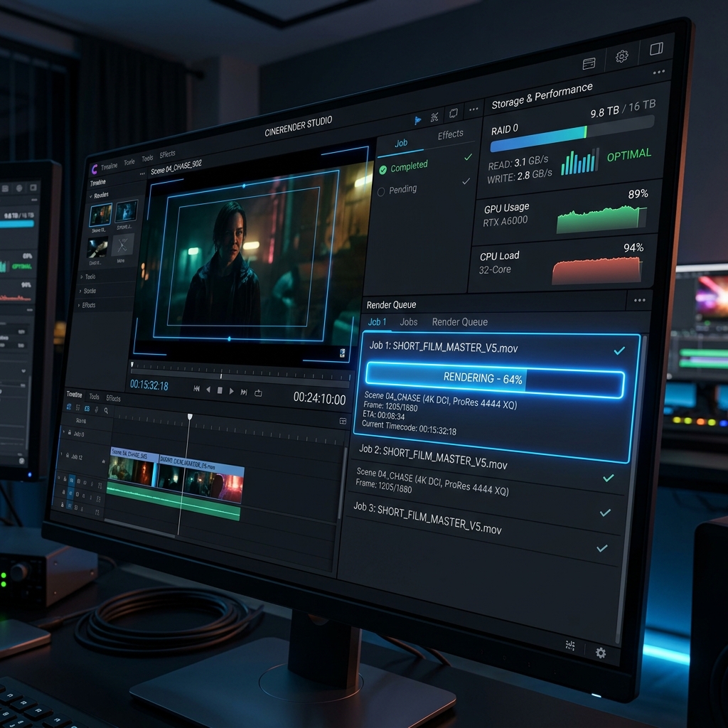The image size is (728, 728).
Task: Select the Completed job status radio
Action: tap(383, 170)
